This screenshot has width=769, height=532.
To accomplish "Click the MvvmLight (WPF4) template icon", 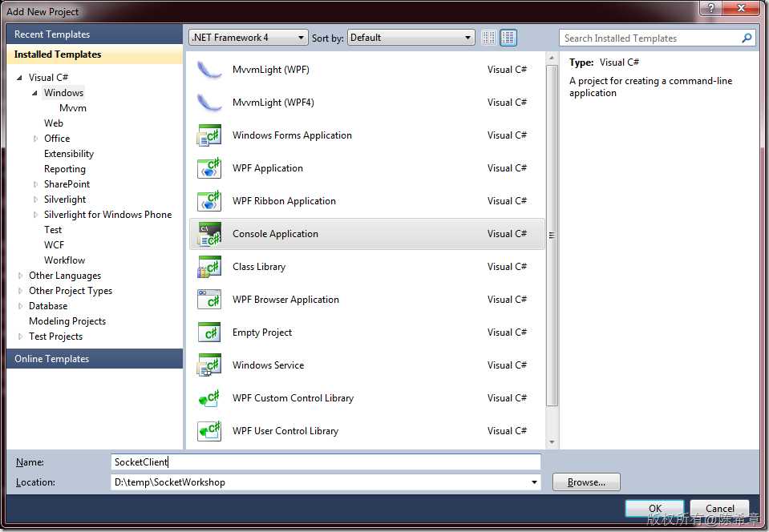I will 209,103.
